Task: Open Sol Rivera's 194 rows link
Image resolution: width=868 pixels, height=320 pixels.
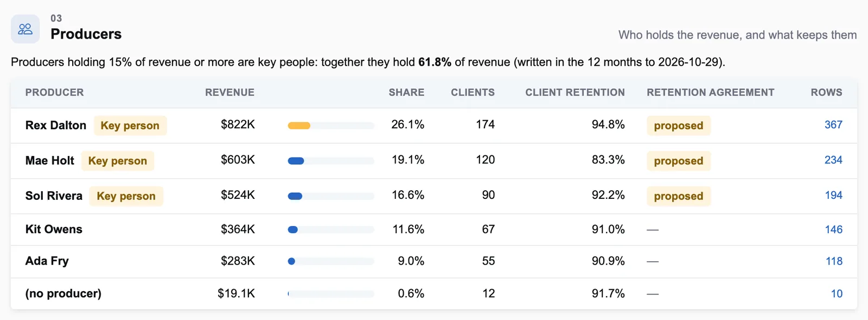Action: pyautogui.click(x=833, y=196)
